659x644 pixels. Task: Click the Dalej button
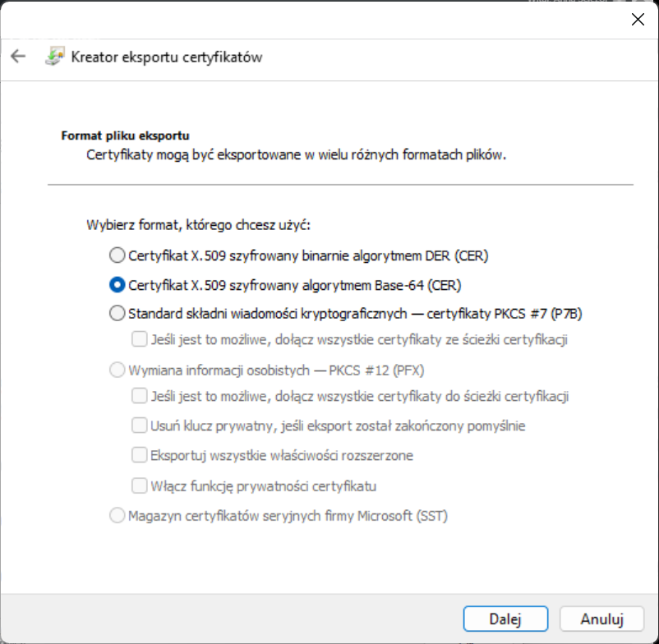click(x=505, y=619)
